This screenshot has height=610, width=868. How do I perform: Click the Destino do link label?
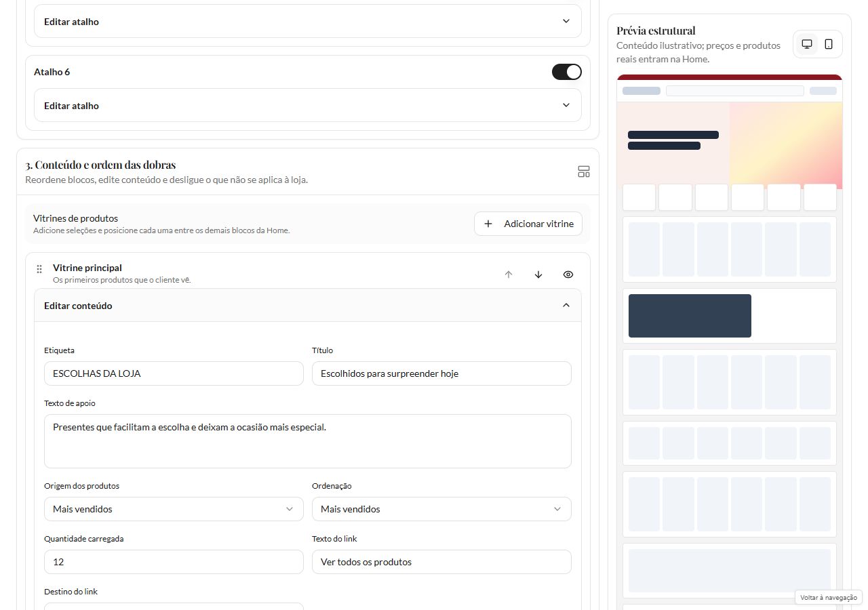[x=71, y=592]
